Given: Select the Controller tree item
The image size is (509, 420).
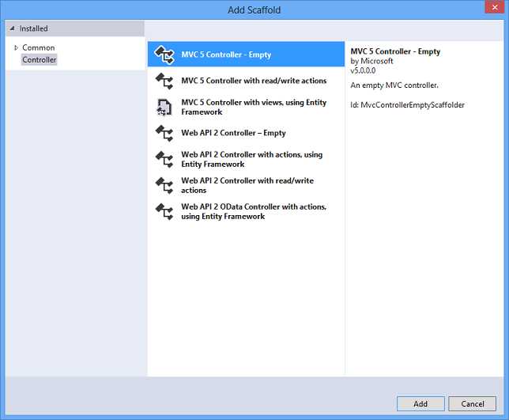Looking at the screenshot, I should (40, 60).
